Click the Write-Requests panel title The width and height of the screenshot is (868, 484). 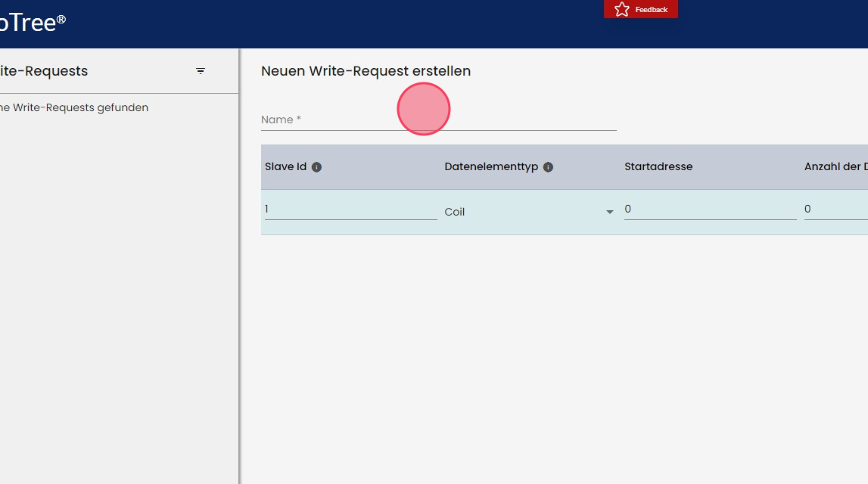(44, 71)
